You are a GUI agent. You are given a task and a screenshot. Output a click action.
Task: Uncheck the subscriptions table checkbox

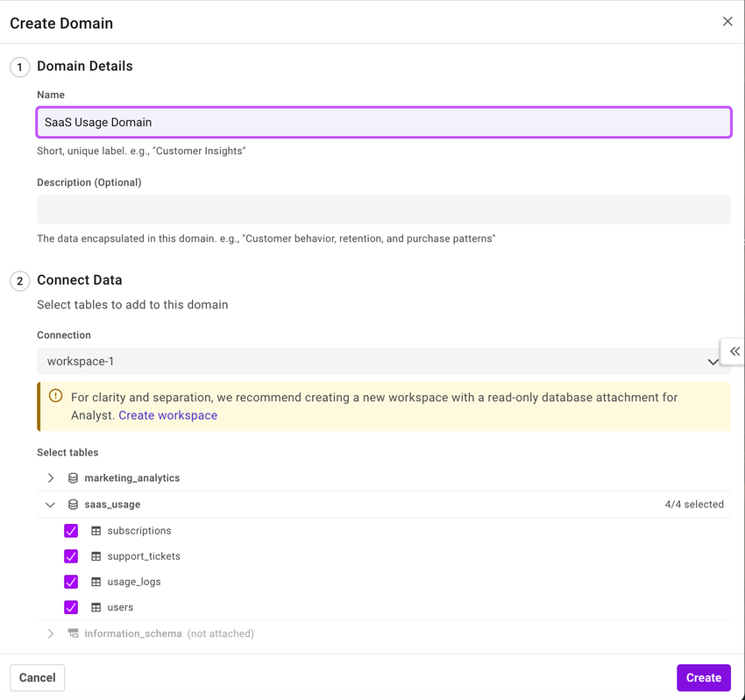pyautogui.click(x=71, y=530)
